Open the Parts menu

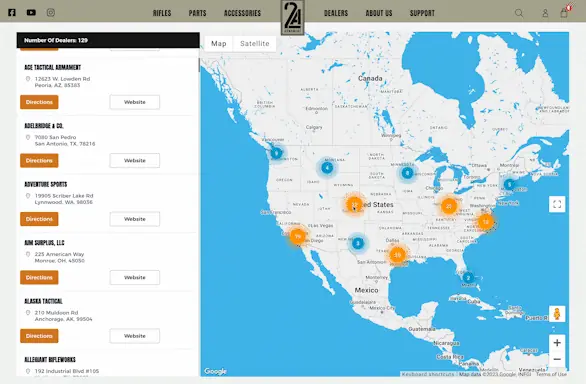point(197,13)
